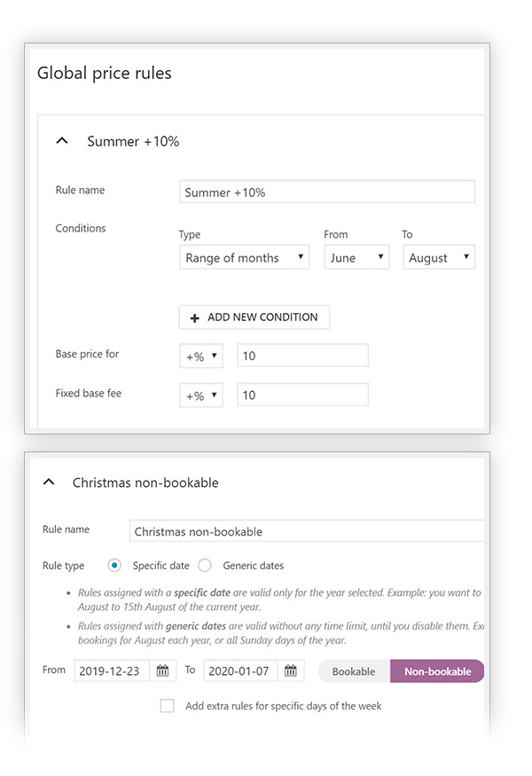Click the ADD NEW CONDITION button
Image resolution: width=532 pixels, height=776 pixels.
[254, 317]
